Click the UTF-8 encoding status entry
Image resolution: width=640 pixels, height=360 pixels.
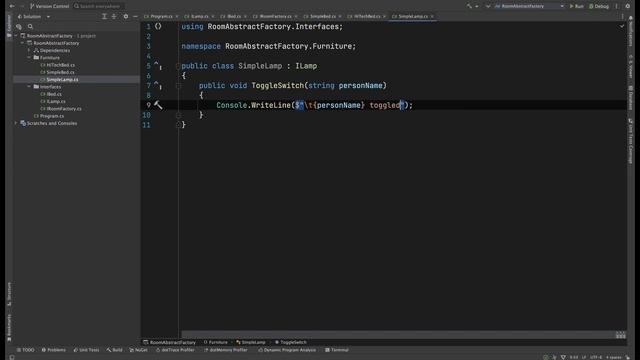coord(596,357)
